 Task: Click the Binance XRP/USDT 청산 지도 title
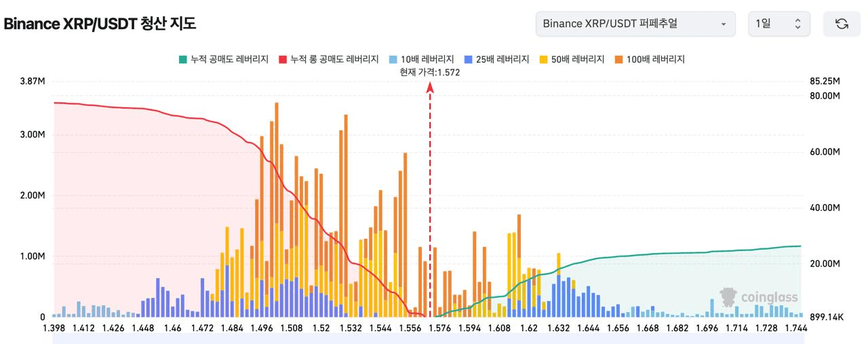[100, 24]
